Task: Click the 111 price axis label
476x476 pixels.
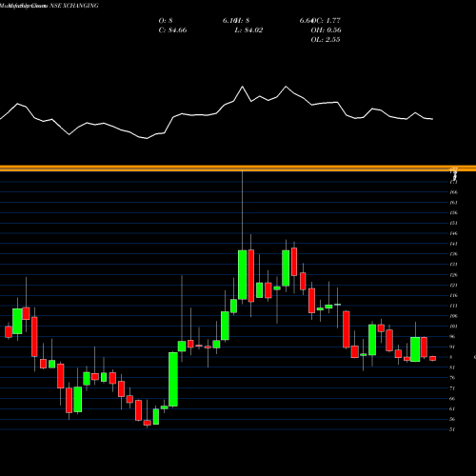Action: 454,306
